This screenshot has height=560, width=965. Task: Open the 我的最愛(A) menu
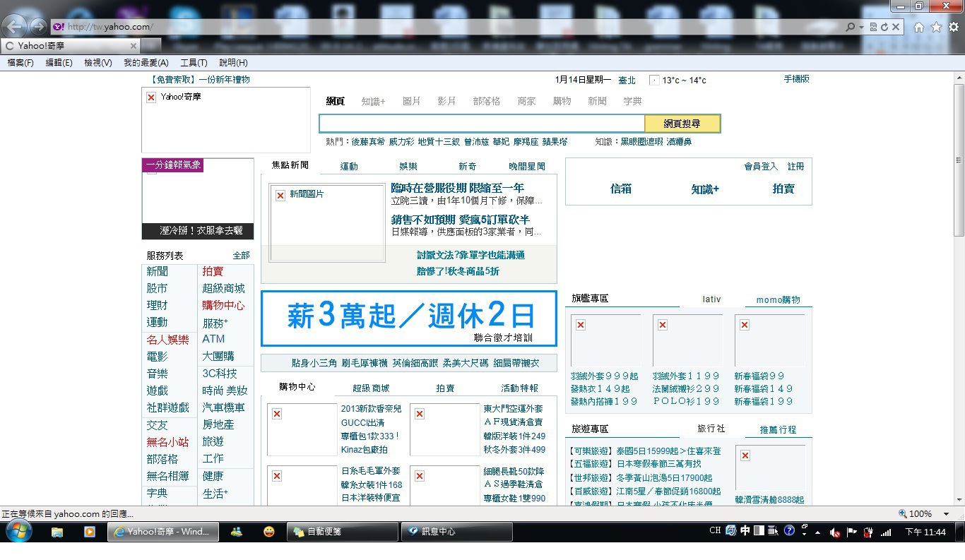point(146,63)
